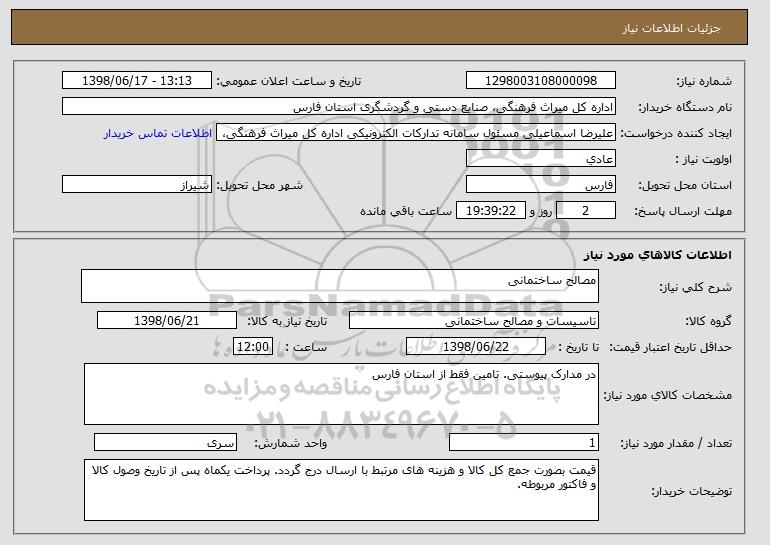Click the واحد شمارش label
770x545 pixels.
(x=291, y=443)
